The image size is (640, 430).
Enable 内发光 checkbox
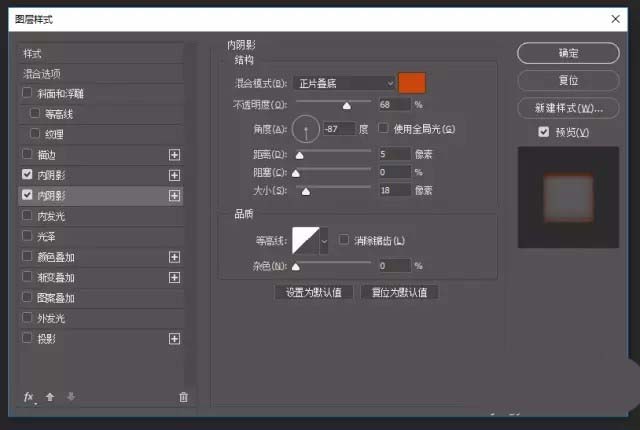click(x=27, y=215)
